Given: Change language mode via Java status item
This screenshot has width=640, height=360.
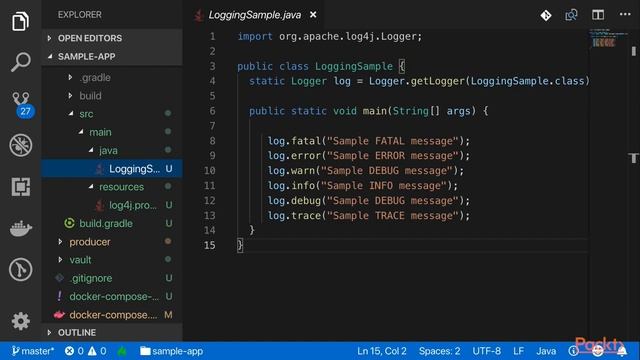Looking at the screenshot, I should 546,351.
